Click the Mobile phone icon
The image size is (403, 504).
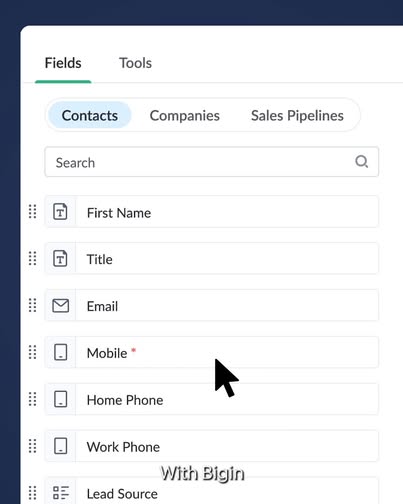[60, 352]
